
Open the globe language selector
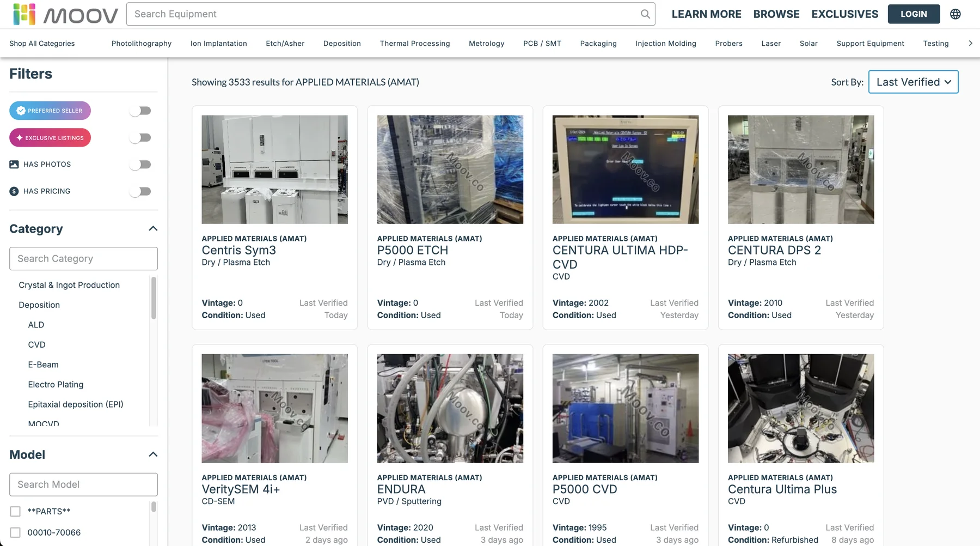pyautogui.click(x=955, y=14)
